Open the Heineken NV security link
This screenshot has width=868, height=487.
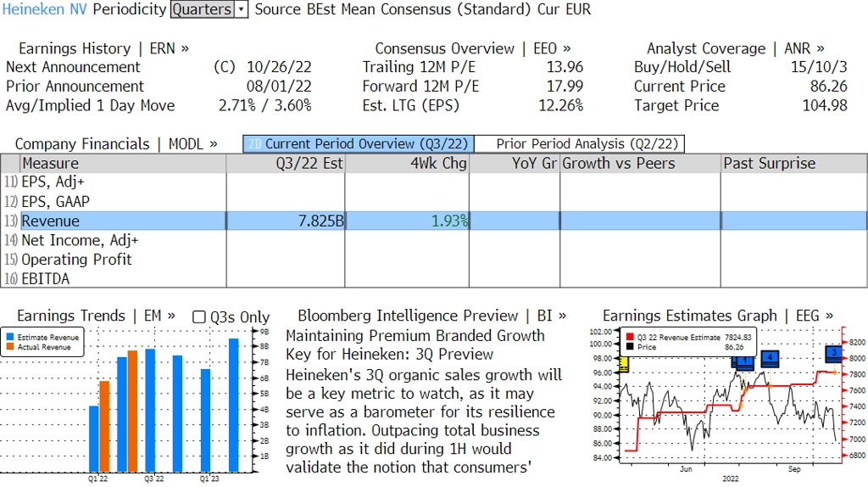coord(44,9)
